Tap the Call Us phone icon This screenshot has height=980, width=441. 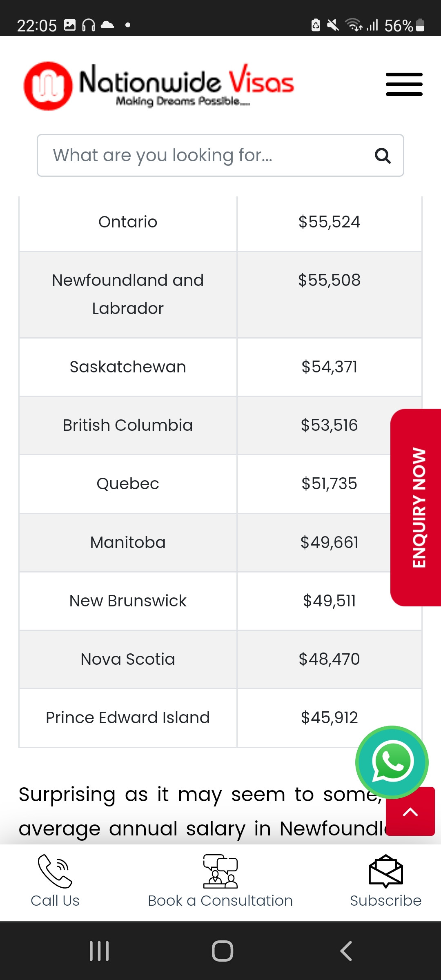pyautogui.click(x=55, y=871)
